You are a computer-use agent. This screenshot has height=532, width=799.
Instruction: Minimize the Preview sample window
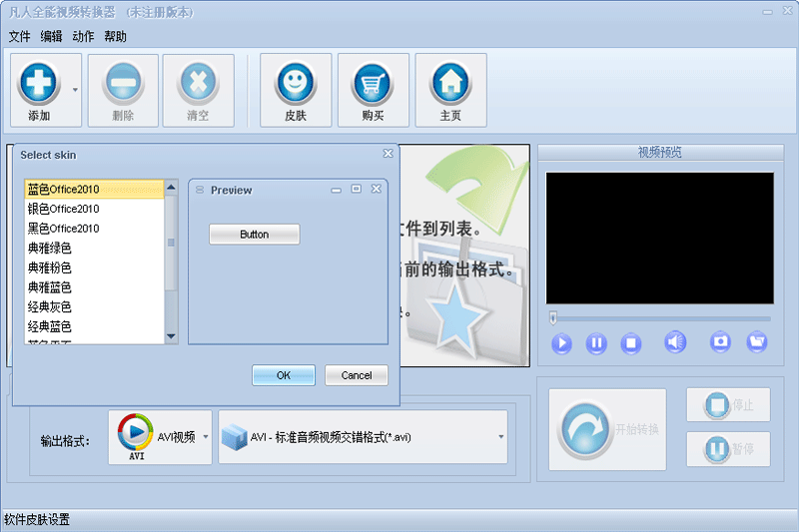336,190
